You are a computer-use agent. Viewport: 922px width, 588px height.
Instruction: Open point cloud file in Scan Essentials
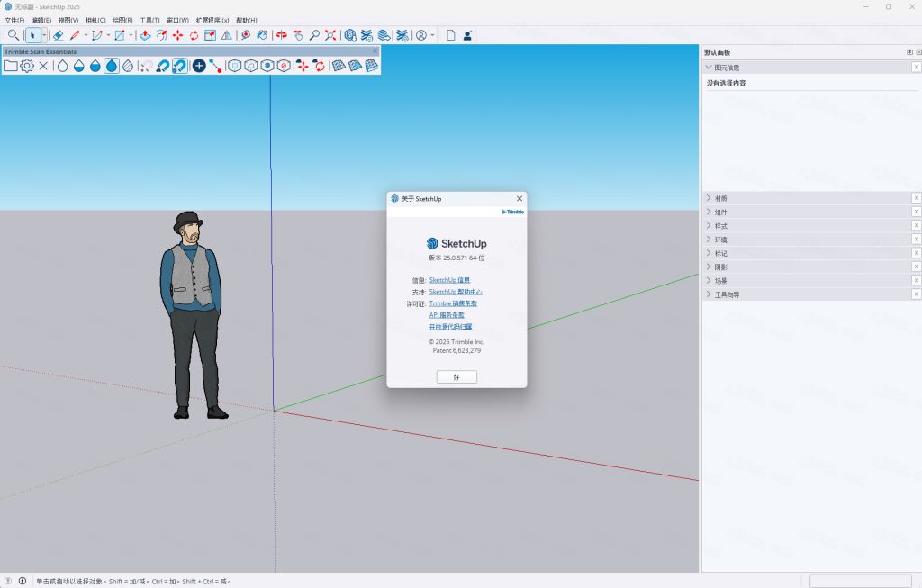point(9,66)
